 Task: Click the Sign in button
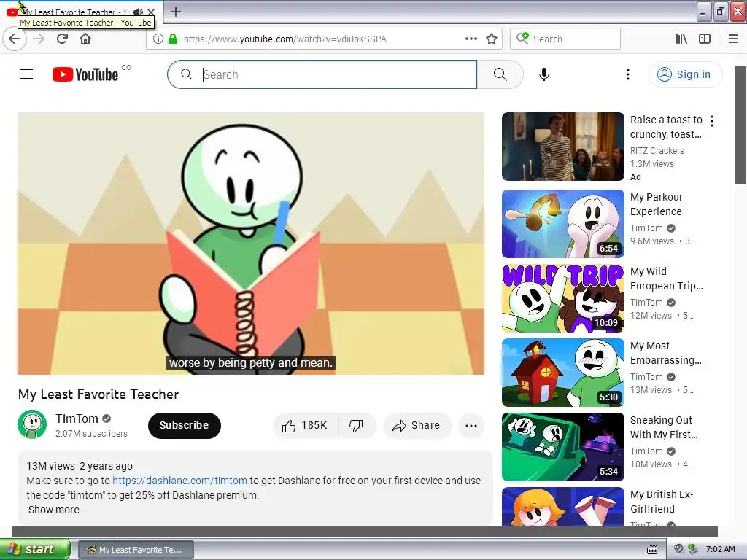pyautogui.click(x=686, y=74)
